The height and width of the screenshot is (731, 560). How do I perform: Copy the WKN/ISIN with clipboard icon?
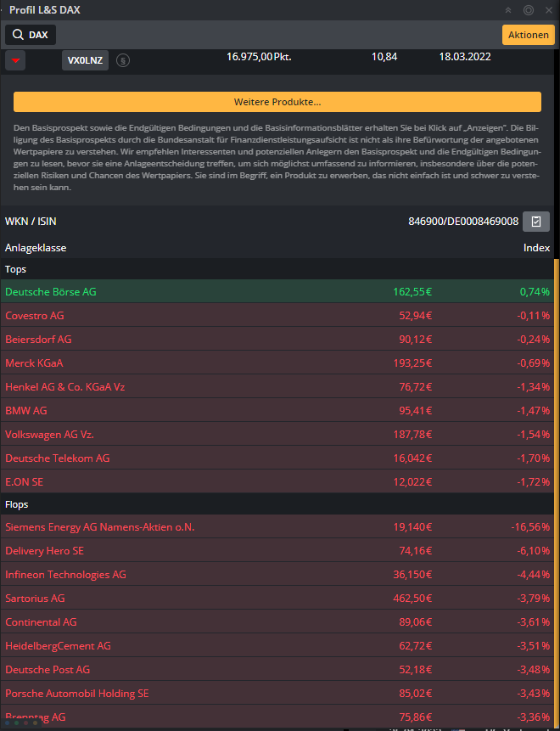536,221
